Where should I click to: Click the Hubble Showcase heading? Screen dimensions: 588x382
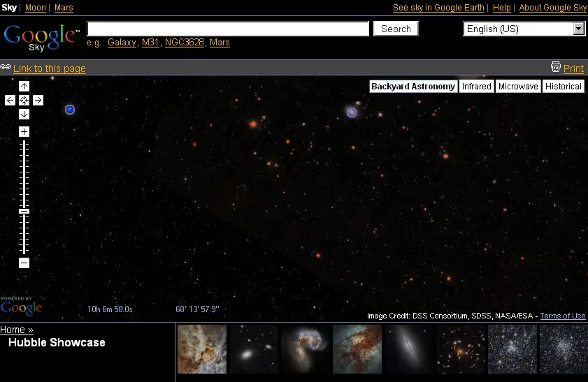pos(57,342)
